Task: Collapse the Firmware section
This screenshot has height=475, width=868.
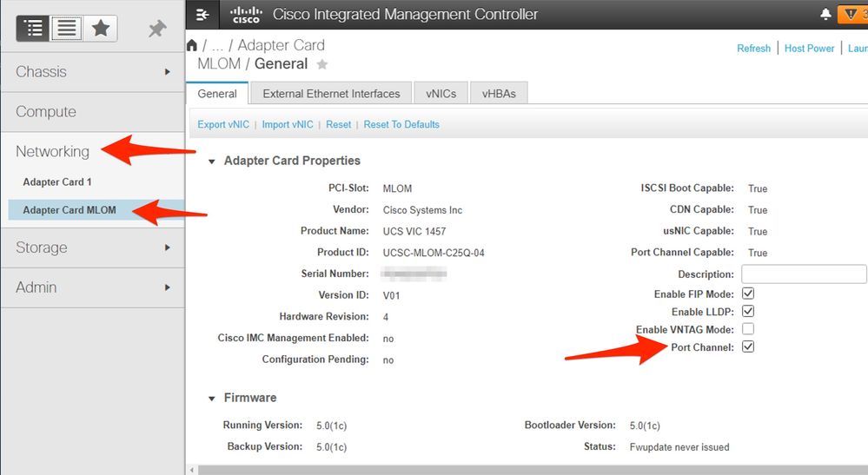Action: point(211,399)
